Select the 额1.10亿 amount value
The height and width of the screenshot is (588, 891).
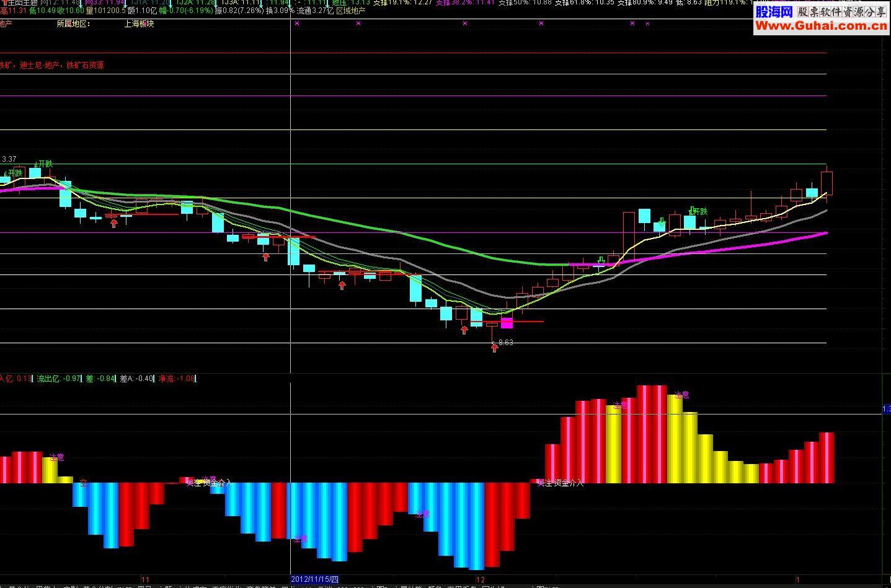[x=142, y=11]
